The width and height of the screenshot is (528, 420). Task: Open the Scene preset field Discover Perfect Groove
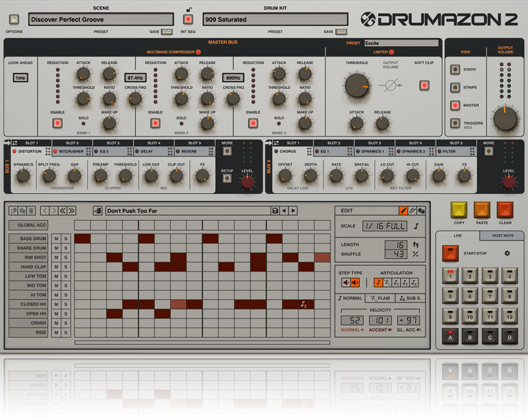click(x=101, y=19)
